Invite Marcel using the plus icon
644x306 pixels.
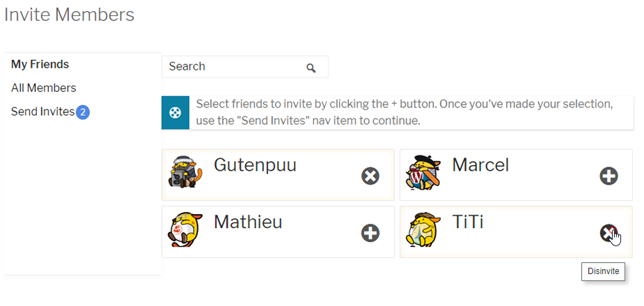[x=608, y=176]
